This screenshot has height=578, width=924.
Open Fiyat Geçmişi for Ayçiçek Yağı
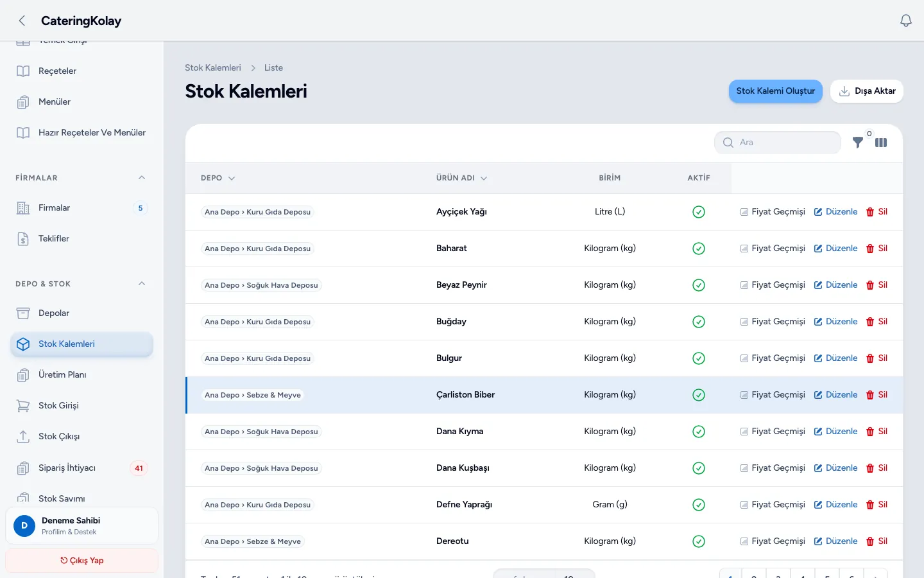[x=773, y=212]
